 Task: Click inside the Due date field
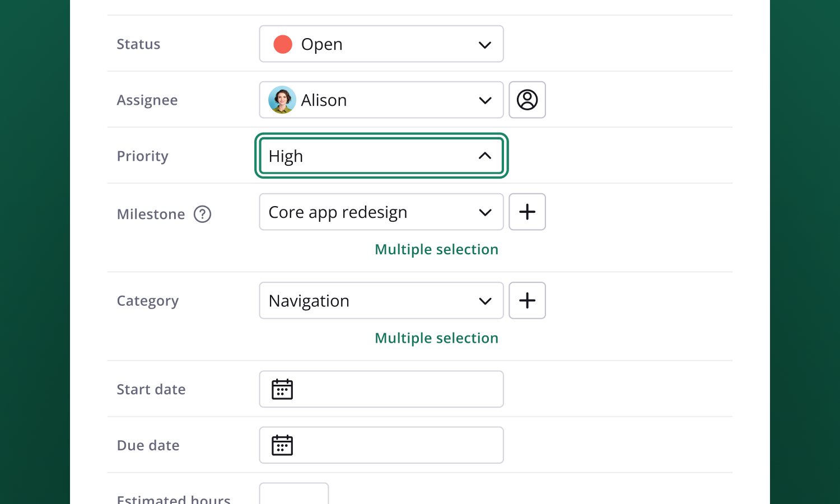(x=381, y=445)
